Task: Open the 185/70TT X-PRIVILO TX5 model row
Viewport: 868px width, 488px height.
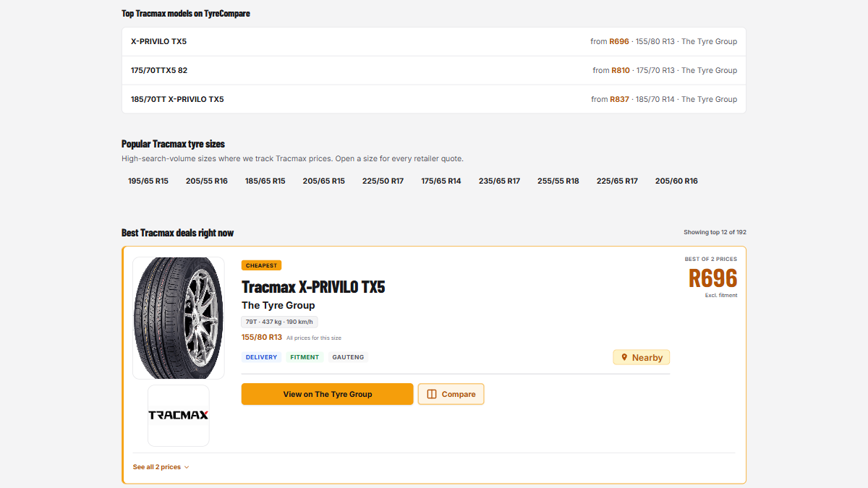Action: 434,99
